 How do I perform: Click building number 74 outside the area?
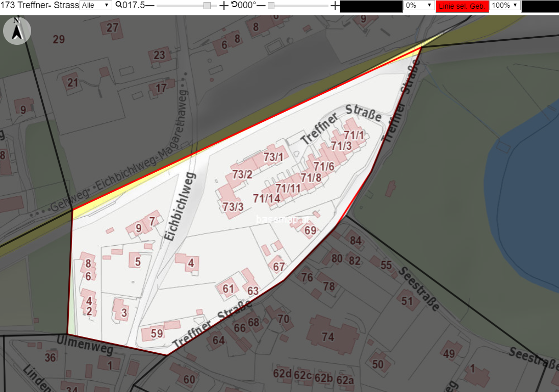(328, 337)
